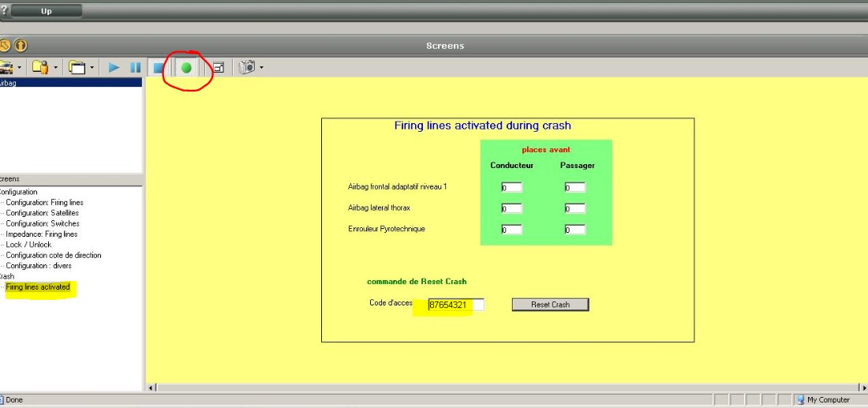
Task: Click the blue pause button
Action: [136, 68]
